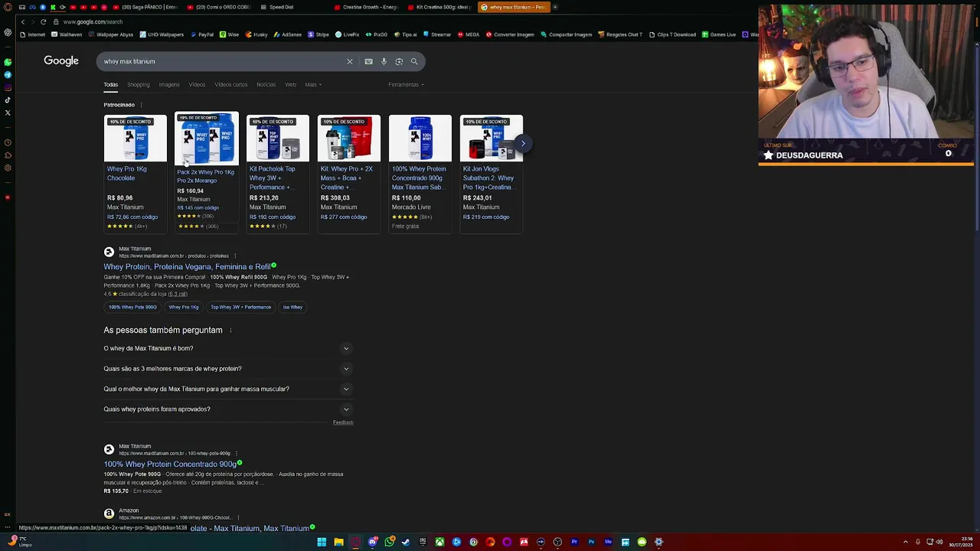Open WhatsApp from the taskbar
Image resolution: width=980 pixels, height=551 pixels.
389,542
